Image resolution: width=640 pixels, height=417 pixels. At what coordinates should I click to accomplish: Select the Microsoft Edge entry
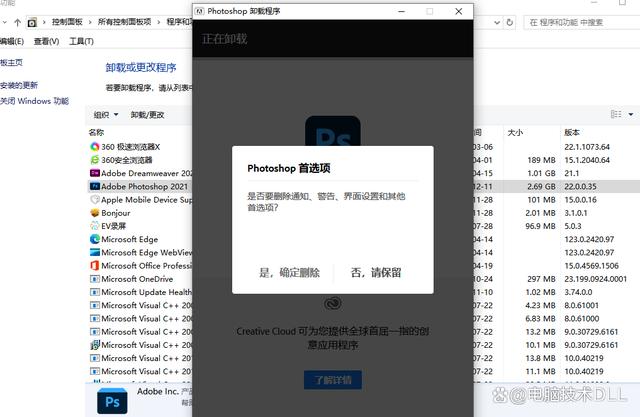click(x=129, y=239)
